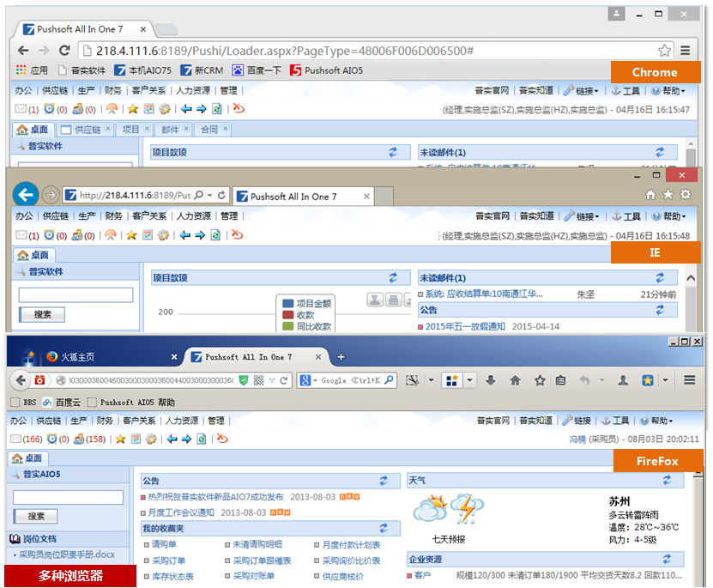Switch to the 供应链 tab in Chrome window

coord(86,130)
